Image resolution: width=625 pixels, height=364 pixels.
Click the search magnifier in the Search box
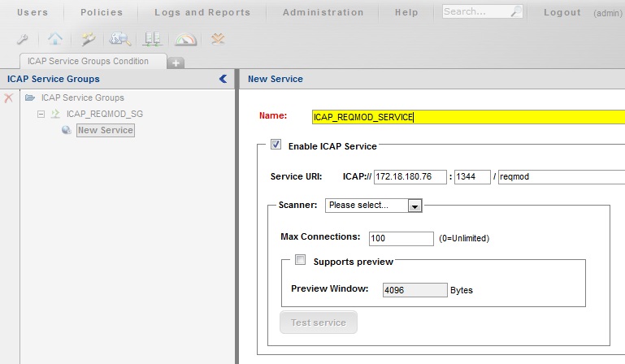pyautogui.click(x=516, y=12)
